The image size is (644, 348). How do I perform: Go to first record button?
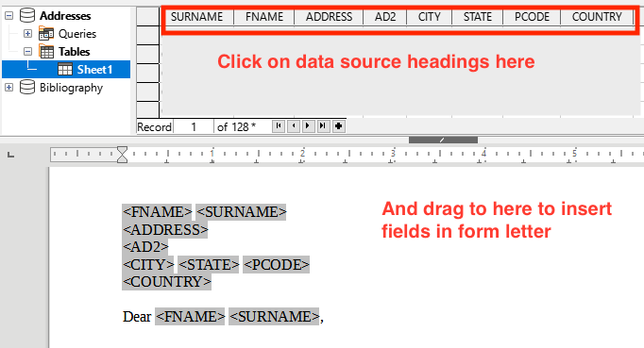[x=279, y=126]
